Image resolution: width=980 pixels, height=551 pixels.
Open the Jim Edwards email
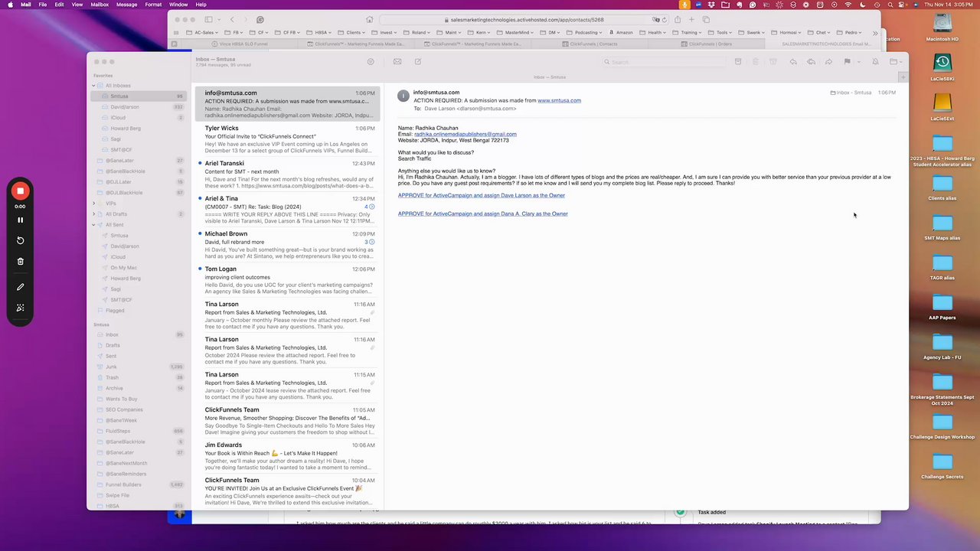click(288, 456)
